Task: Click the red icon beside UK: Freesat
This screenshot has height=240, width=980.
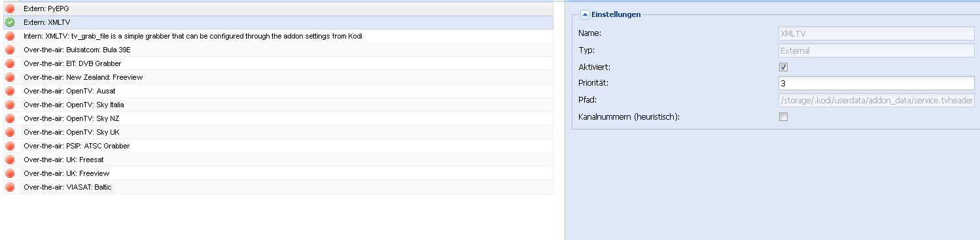Action: point(10,160)
